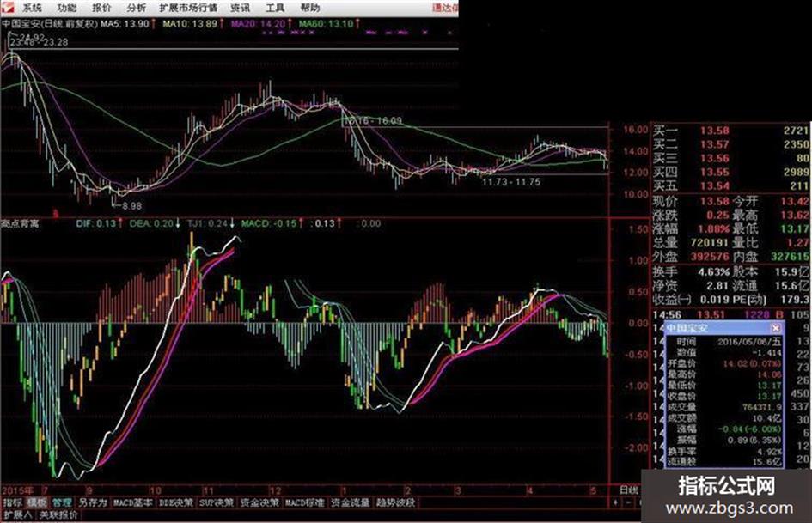812x523 pixels.
Task: Open the 功能 menu
Action: (x=67, y=8)
